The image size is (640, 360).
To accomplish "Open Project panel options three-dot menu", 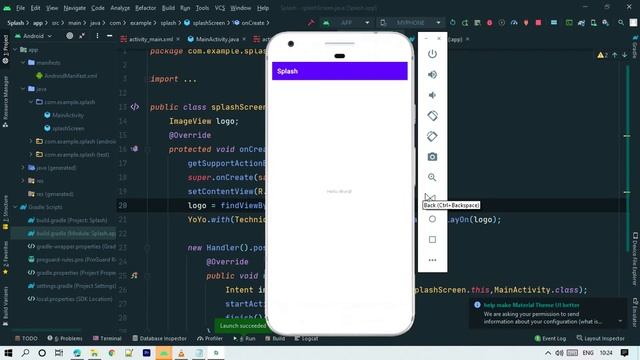I will tap(97, 36).
